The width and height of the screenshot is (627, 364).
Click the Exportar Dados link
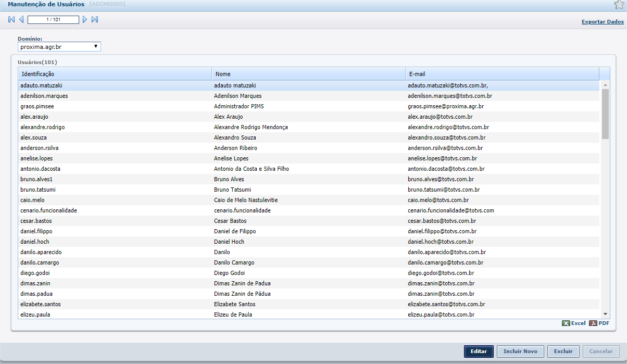603,22
